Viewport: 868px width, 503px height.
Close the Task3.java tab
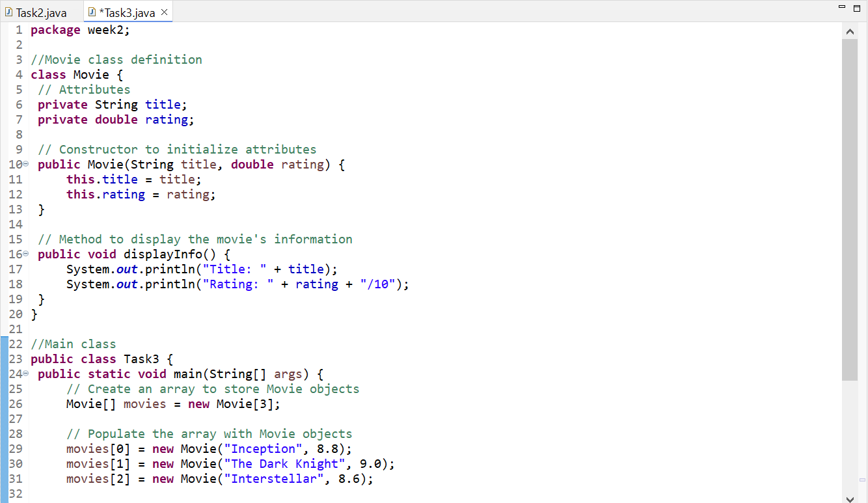pos(164,12)
